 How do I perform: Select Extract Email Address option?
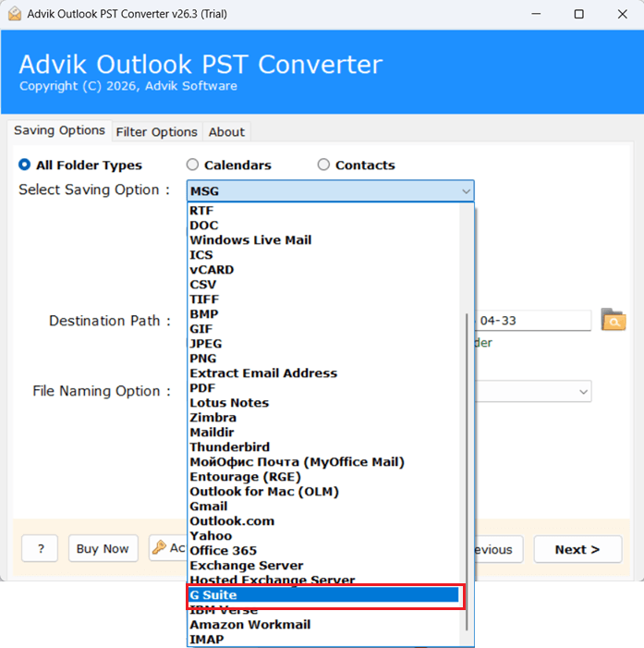(x=323, y=373)
